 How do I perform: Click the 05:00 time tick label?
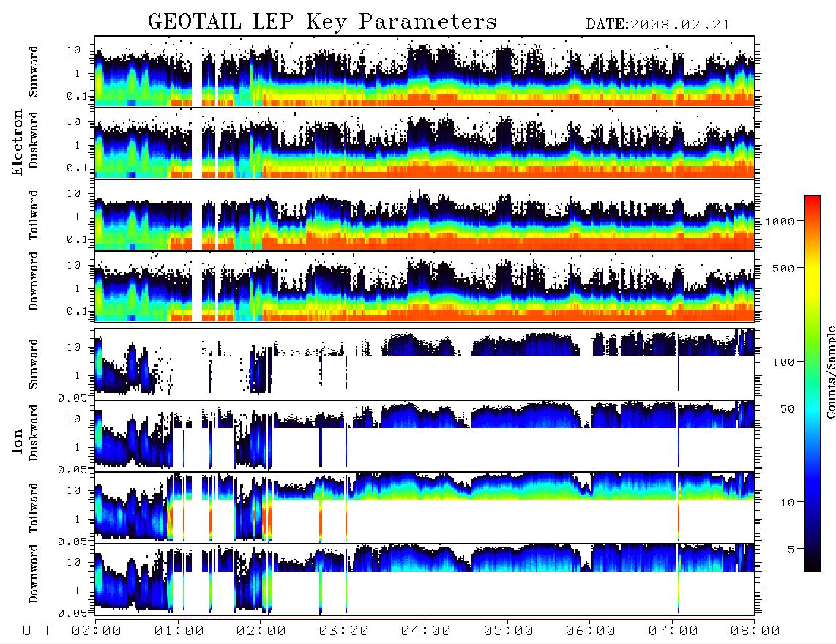click(509, 631)
